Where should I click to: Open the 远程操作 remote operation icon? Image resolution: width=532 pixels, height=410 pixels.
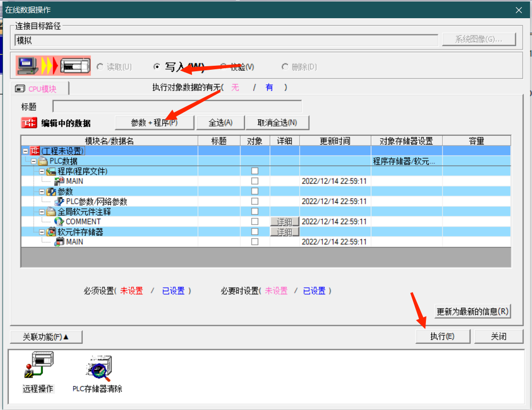38,368
